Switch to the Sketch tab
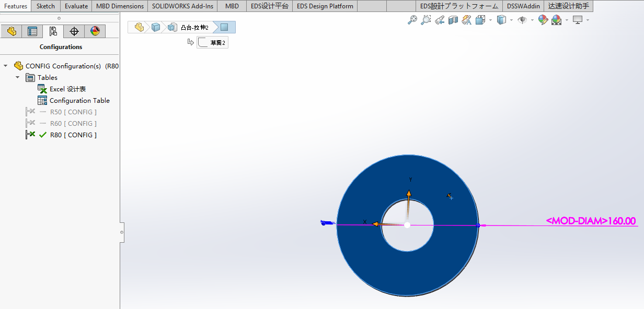644x309 pixels. (x=45, y=6)
